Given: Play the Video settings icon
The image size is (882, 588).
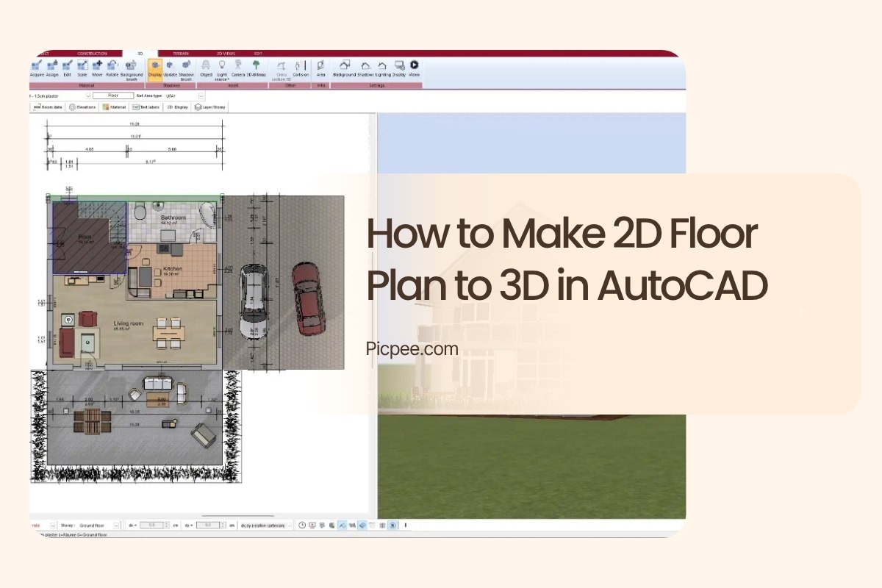Looking at the screenshot, I should [414, 68].
